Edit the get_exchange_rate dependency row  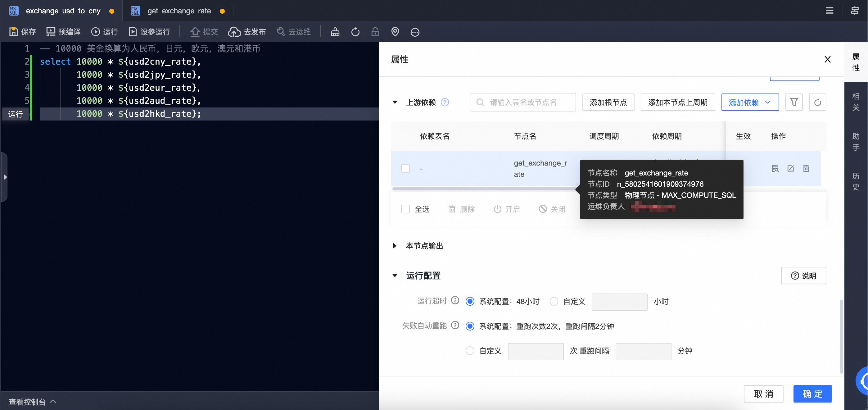click(790, 168)
